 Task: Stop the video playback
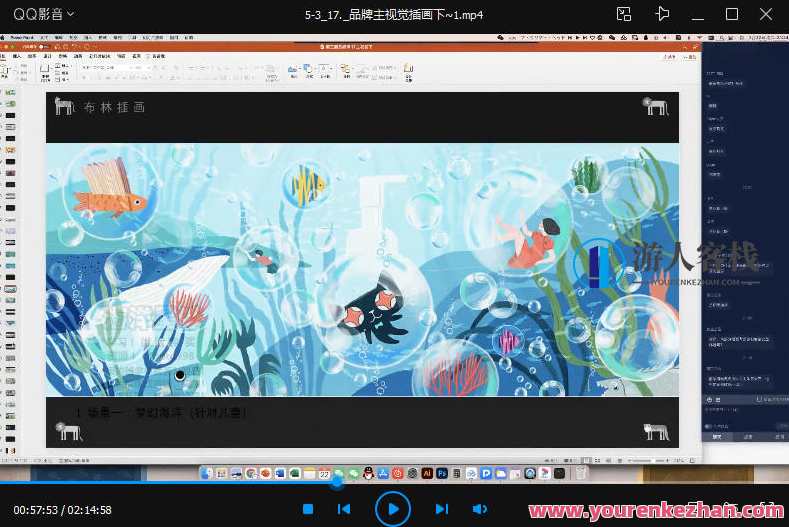(308, 509)
